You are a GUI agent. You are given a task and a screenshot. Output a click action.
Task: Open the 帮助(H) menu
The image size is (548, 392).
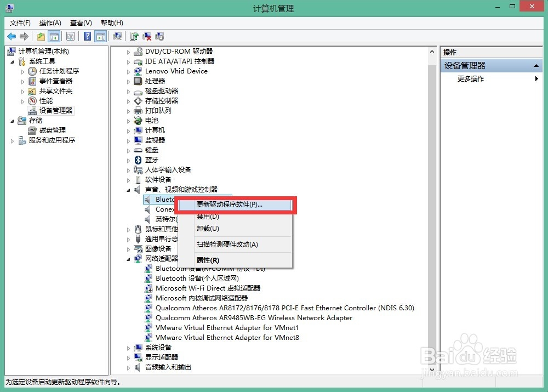[112, 22]
